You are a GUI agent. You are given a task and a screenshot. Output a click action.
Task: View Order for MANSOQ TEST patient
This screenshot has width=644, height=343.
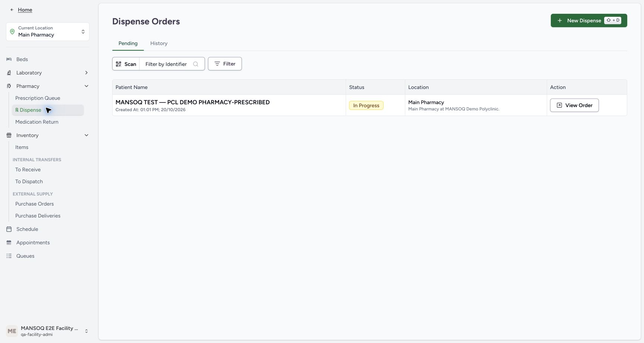[574, 105]
